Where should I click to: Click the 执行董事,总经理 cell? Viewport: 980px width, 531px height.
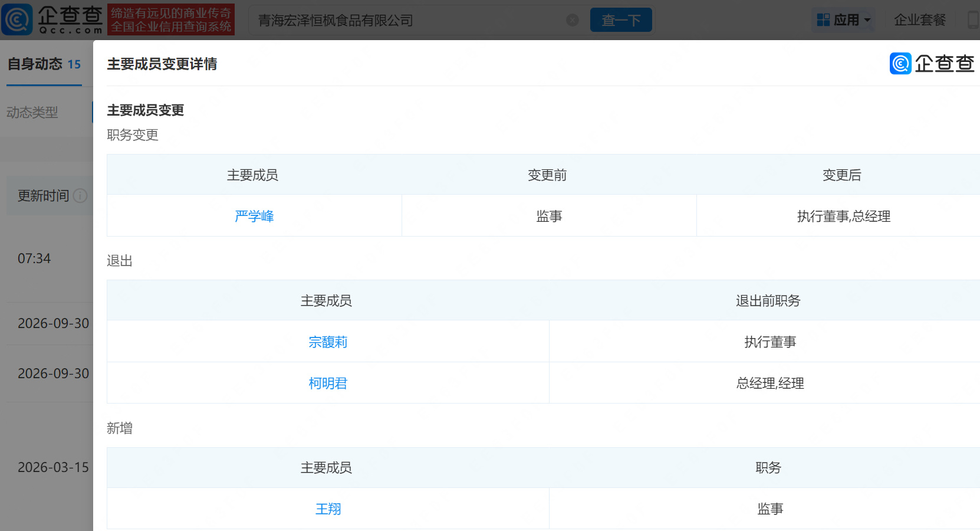click(844, 216)
